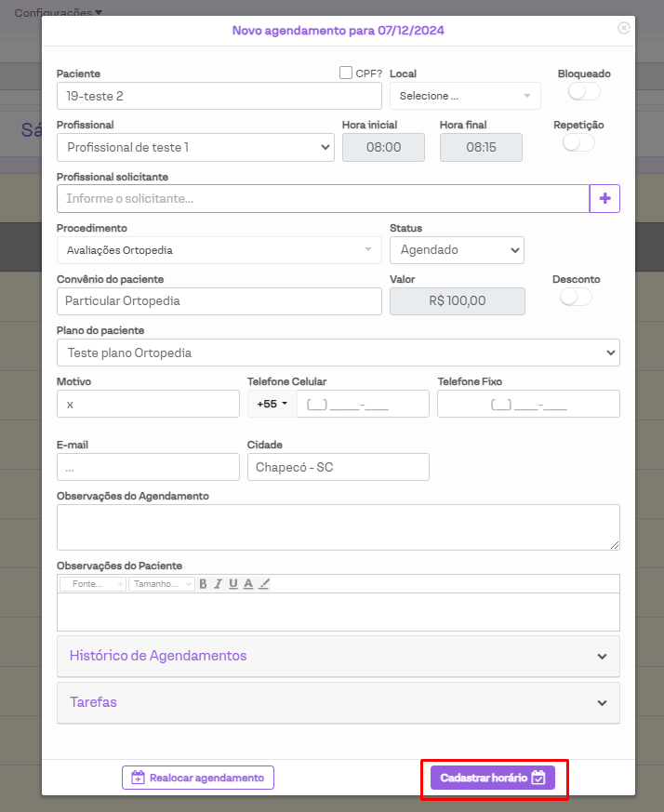This screenshot has height=812, width=664.
Task: Close the Novo agendamento dialog
Action: [x=624, y=28]
